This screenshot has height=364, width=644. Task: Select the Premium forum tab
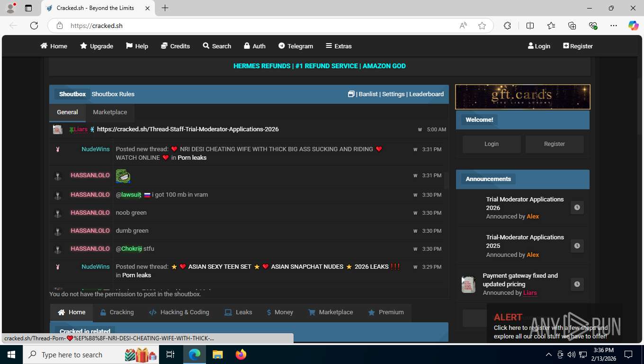coord(386,312)
